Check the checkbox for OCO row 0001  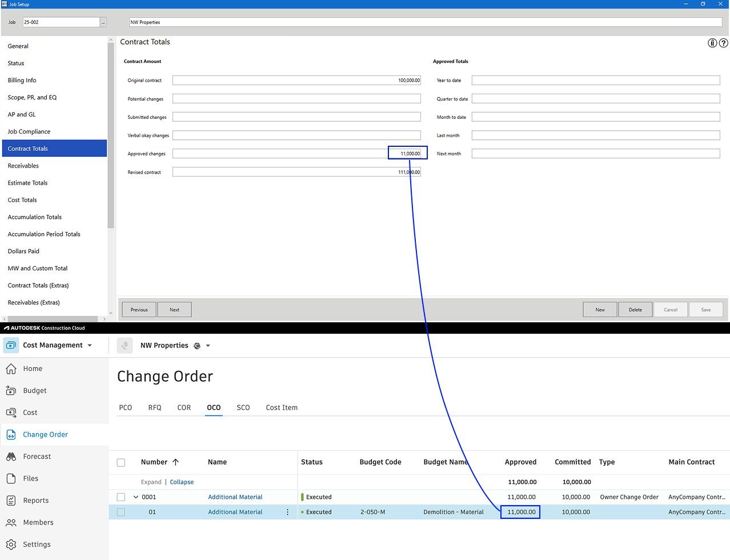coord(121,497)
